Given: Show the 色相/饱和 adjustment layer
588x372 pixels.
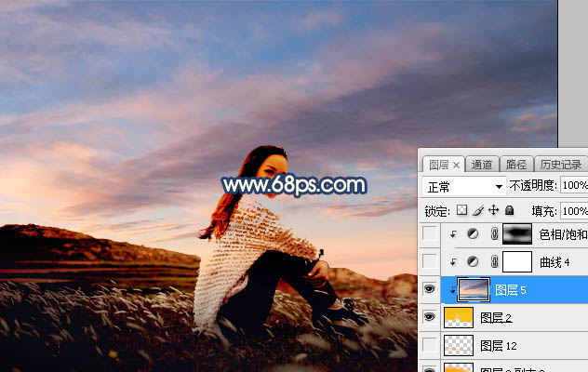Looking at the screenshot, I should coord(430,234).
